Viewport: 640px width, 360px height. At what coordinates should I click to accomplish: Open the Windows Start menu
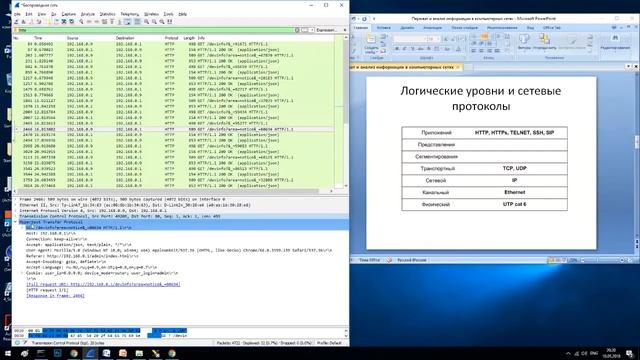point(7,353)
